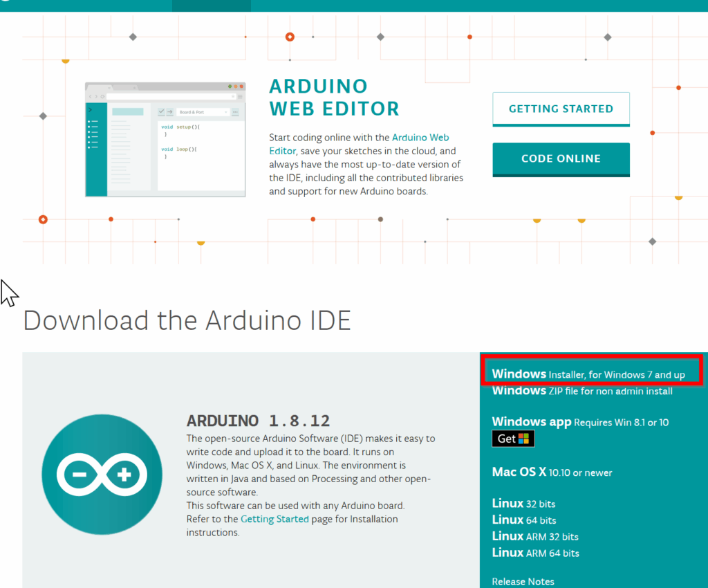708x588 pixels.
Task: Open the Arduino Web Editor text link
Action: tap(420, 138)
